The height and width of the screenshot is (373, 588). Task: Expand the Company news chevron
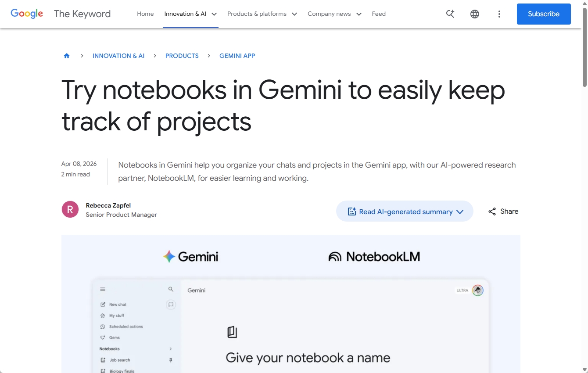359,14
